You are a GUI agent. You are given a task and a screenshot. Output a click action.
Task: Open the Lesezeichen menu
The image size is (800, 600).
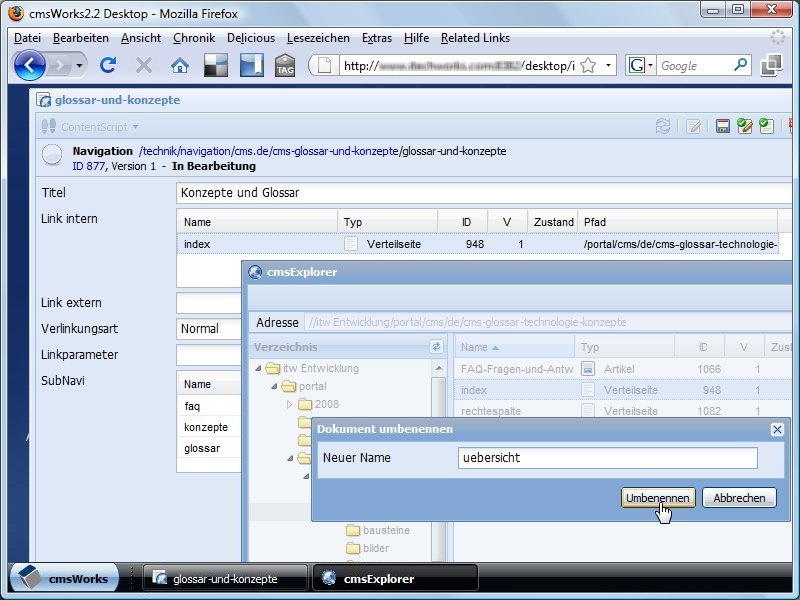pyautogui.click(x=318, y=38)
